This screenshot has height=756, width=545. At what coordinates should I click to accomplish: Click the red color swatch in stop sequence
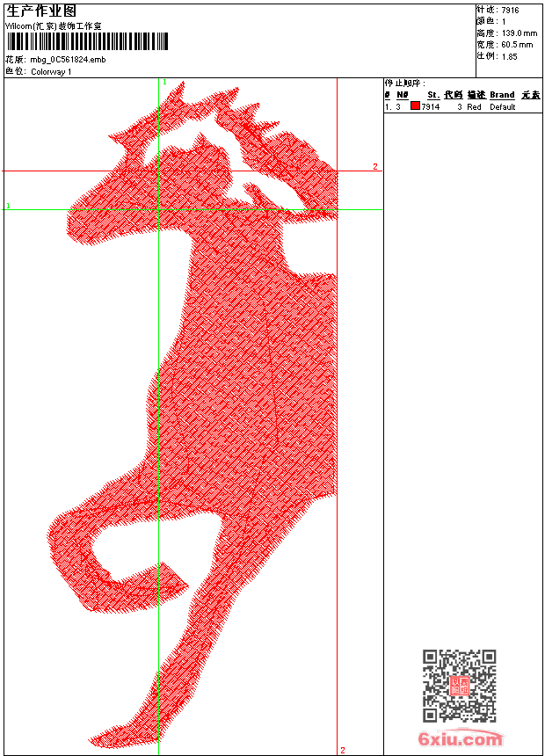pos(415,106)
